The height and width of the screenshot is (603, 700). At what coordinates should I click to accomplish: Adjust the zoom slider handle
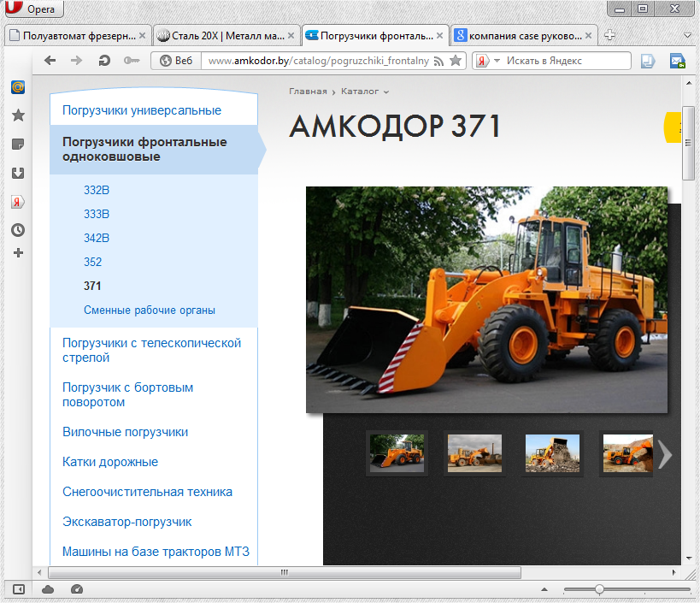[599, 589]
